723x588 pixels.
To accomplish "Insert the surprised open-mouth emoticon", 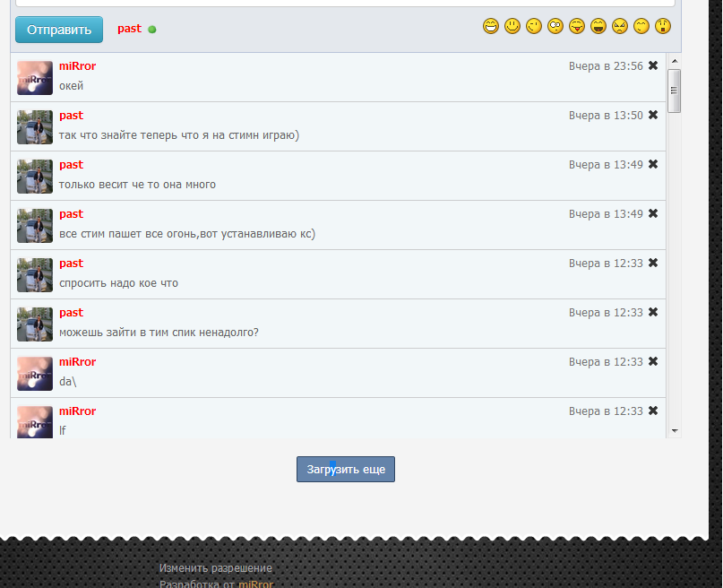I will [663, 26].
